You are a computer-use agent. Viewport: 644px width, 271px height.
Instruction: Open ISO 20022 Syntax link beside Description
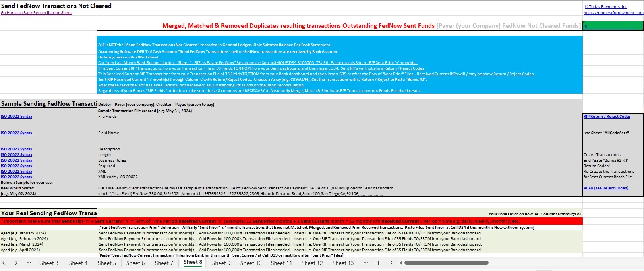pos(16,149)
